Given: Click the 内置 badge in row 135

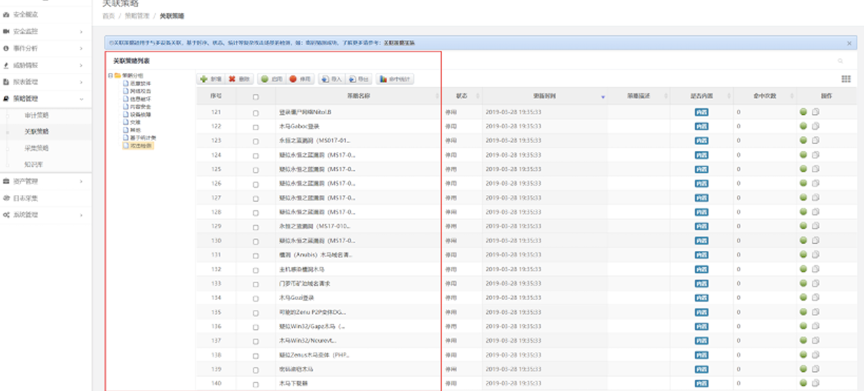Looking at the screenshot, I should coord(701,312).
